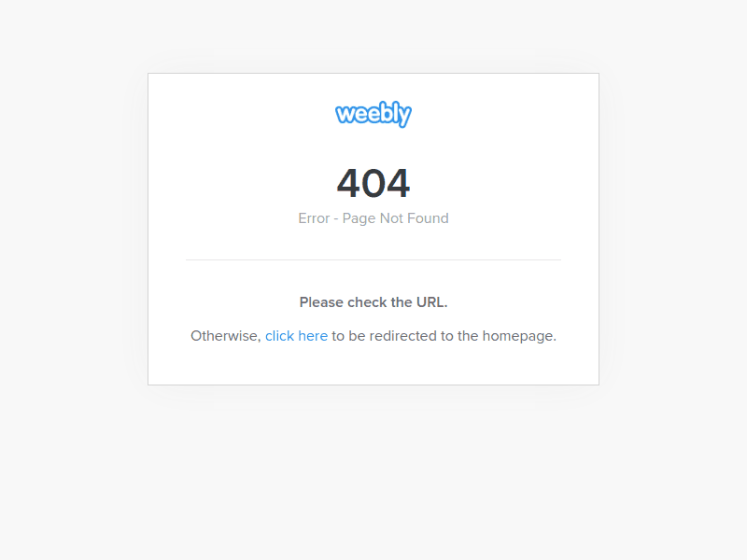Click the word 'Error' in the subtitle
Screen dimensions: 747x560
314,218
